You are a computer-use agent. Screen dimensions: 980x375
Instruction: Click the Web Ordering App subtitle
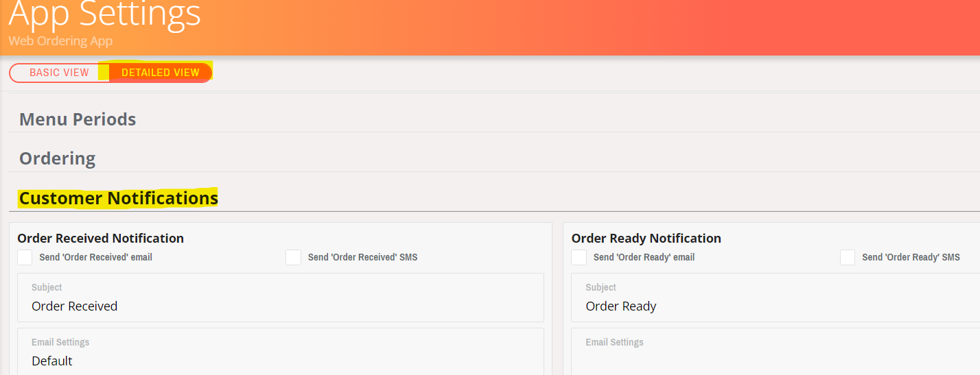(60, 41)
